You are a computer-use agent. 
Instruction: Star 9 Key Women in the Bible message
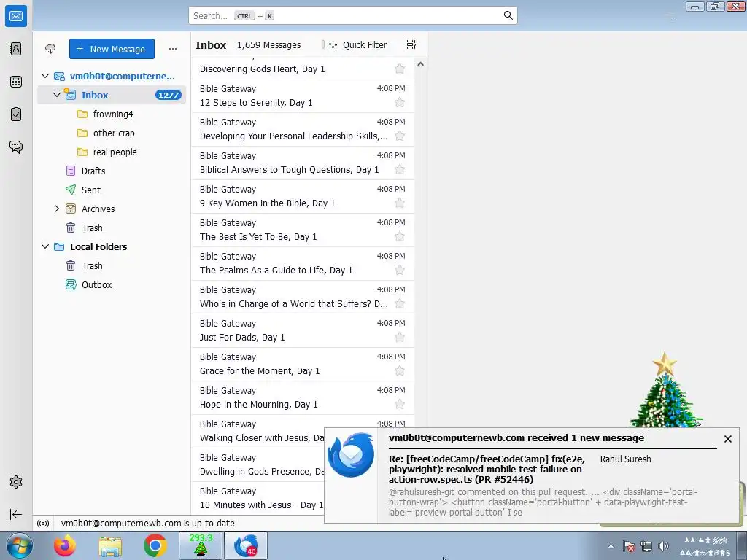coord(400,203)
